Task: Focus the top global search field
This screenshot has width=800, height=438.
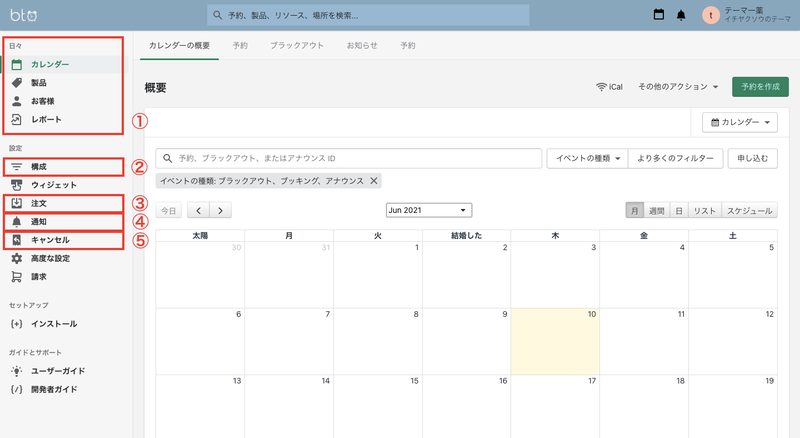Action: (368, 15)
